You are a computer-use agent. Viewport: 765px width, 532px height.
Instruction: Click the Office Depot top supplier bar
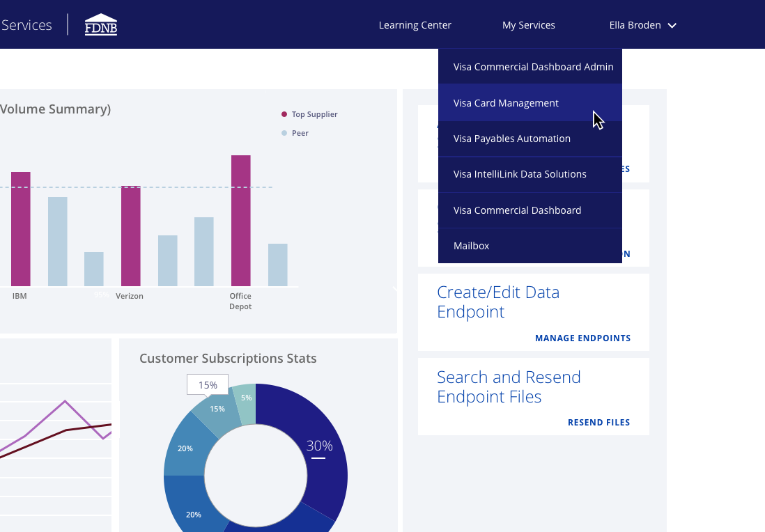[x=241, y=221]
